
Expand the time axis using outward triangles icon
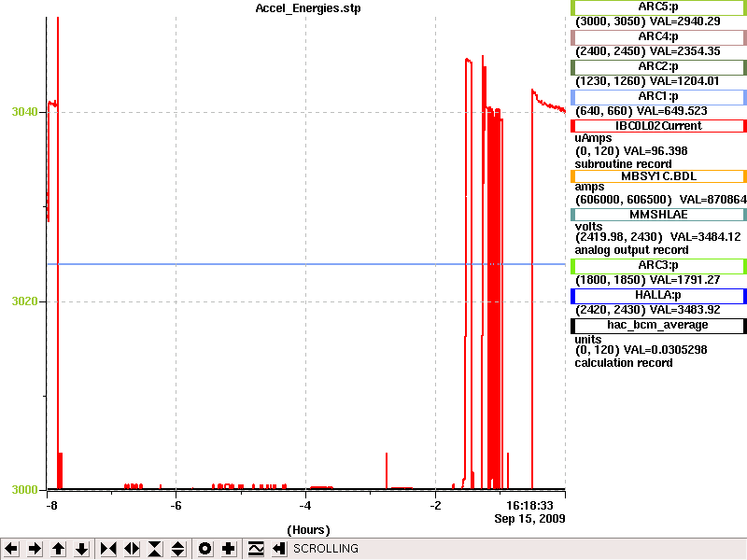(132, 549)
